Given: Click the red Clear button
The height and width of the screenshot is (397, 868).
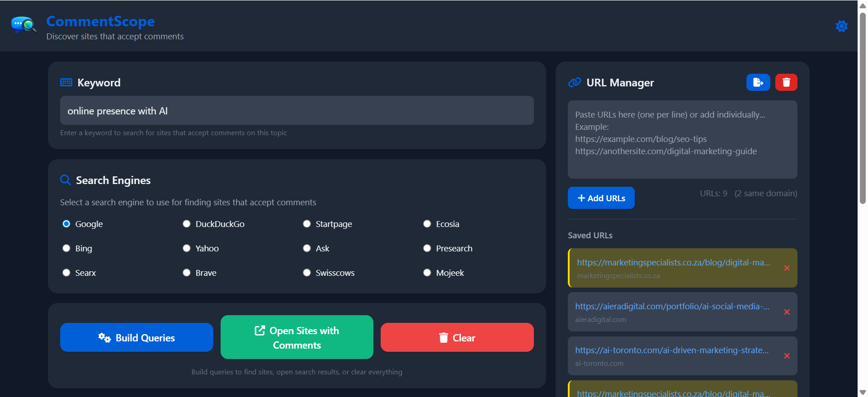Looking at the screenshot, I should click(457, 337).
